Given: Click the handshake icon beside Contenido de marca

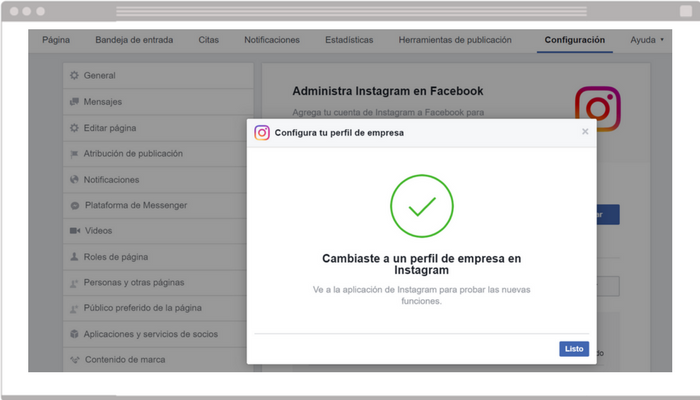Looking at the screenshot, I should click(75, 360).
